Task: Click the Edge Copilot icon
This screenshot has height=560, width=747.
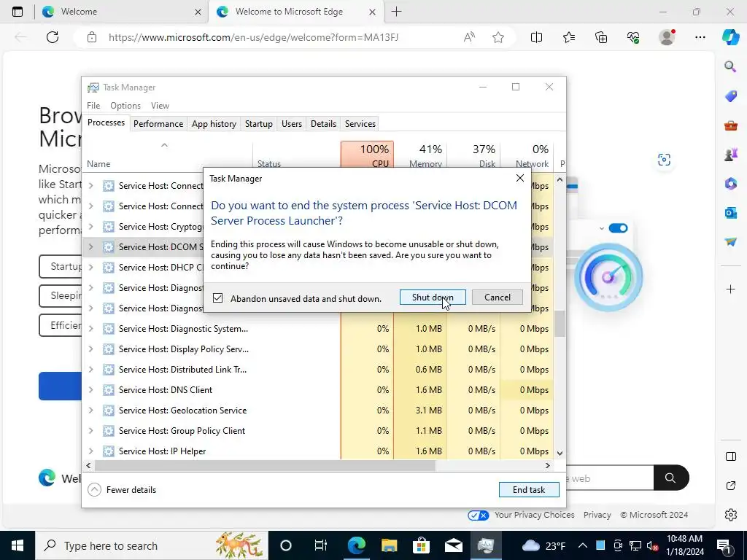Action: [x=730, y=37]
